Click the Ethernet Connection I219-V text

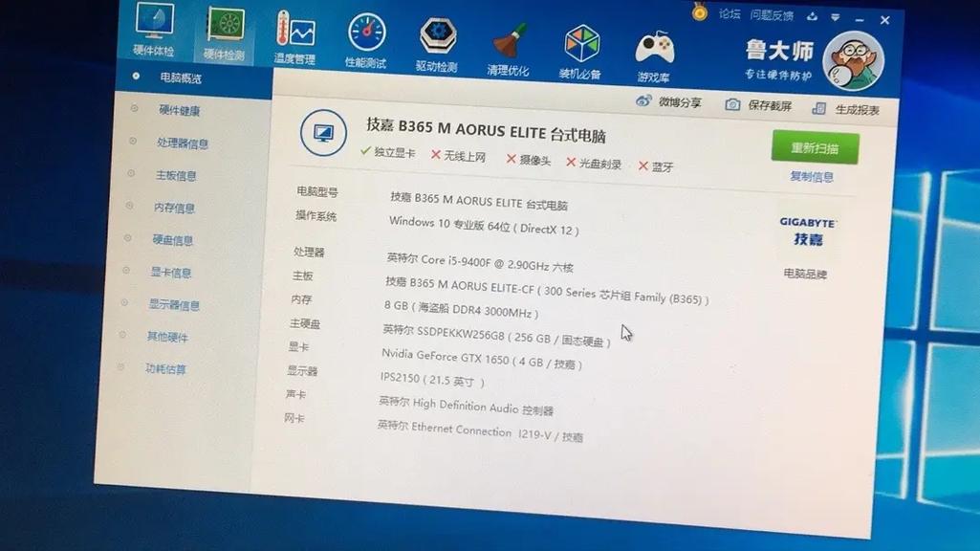[x=479, y=430]
